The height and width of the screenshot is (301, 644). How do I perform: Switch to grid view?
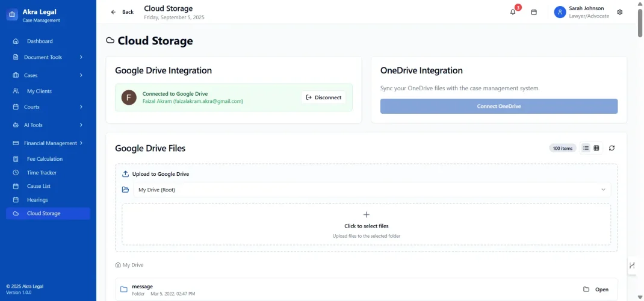click(x=596, y=148)
